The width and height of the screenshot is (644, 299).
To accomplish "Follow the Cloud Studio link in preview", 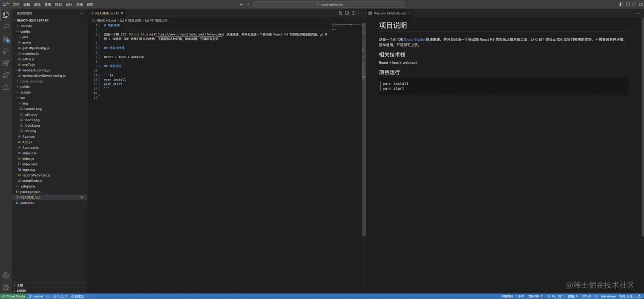I will (x=414, y=40).
